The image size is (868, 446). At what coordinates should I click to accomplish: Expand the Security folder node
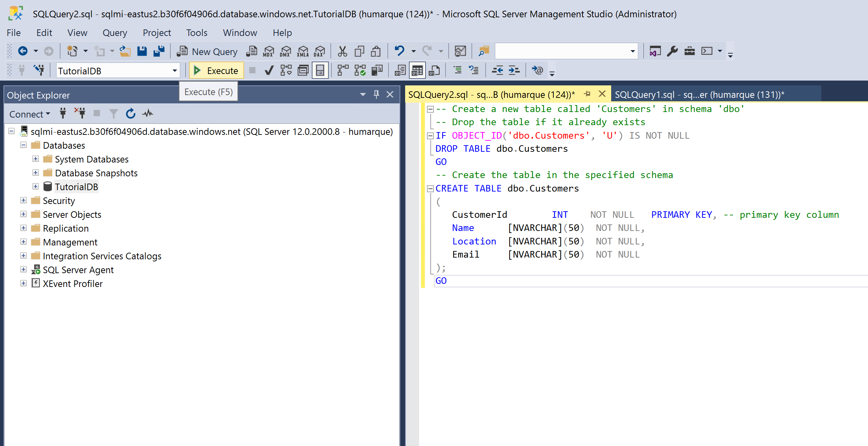(x=24, y=201)
